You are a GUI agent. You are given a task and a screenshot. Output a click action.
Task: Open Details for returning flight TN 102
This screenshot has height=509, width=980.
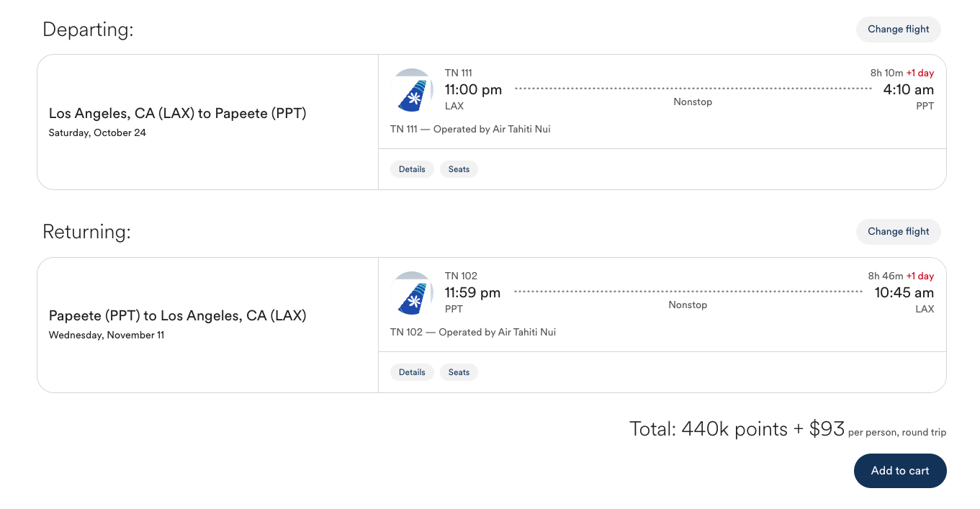tap(411, 371)
